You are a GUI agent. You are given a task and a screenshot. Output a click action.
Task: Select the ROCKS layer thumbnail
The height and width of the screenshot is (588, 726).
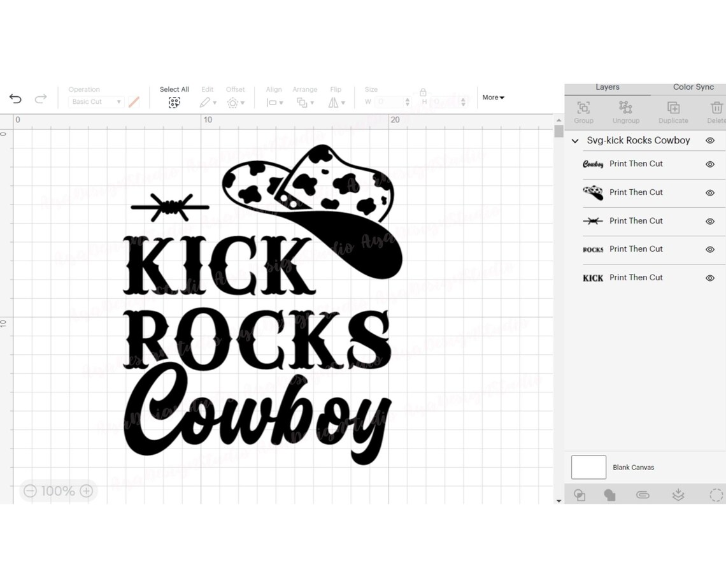[593, 250]
